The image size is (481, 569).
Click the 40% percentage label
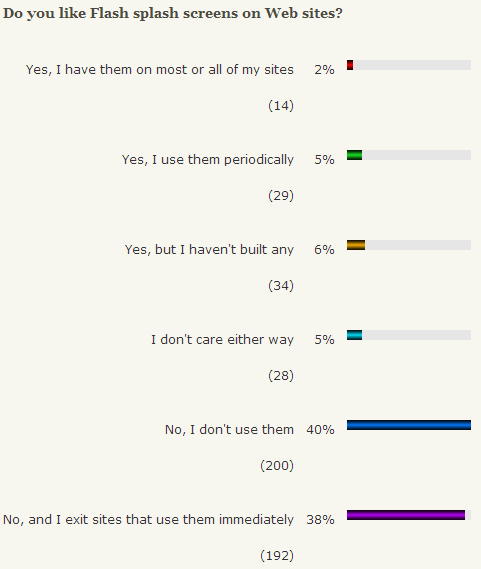tap(320, 430)
